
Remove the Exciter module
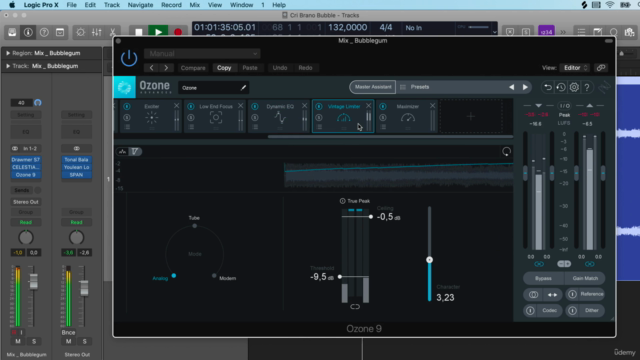point(176,106)
